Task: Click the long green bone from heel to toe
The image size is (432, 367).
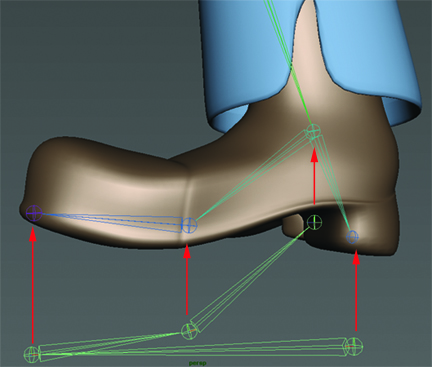Action: click(193, 351)
